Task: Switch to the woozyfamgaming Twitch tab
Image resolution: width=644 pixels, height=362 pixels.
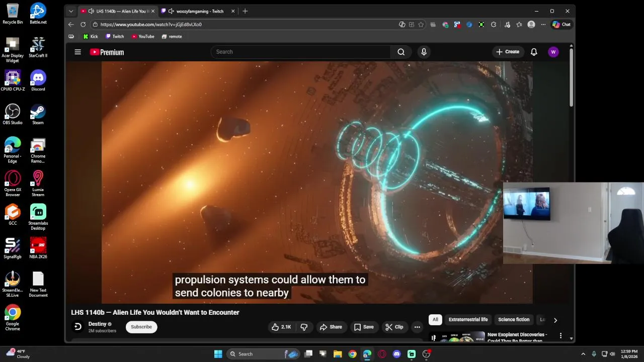Action: tap(197, 11)
